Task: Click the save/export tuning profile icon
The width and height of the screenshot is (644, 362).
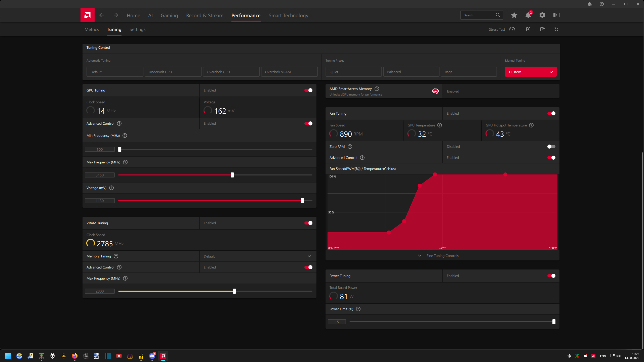Action: point(542,29)
